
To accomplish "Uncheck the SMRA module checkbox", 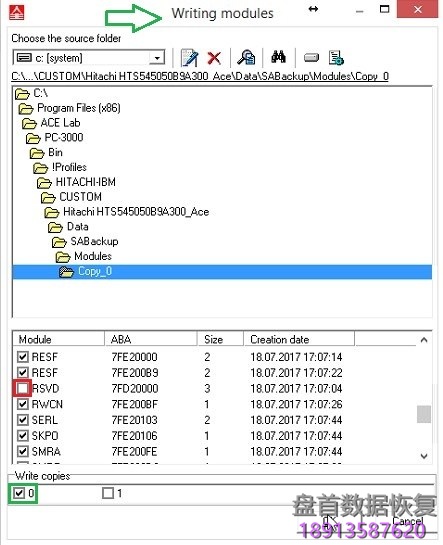I will pos(23,452).
